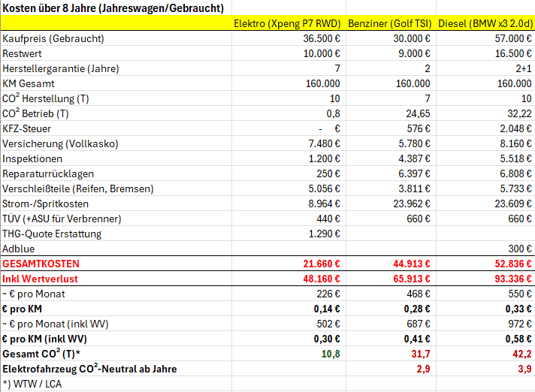Click the title cell 'Kosten über 8 Jahre'
The image size is (535, 392).
click(113, 8)
